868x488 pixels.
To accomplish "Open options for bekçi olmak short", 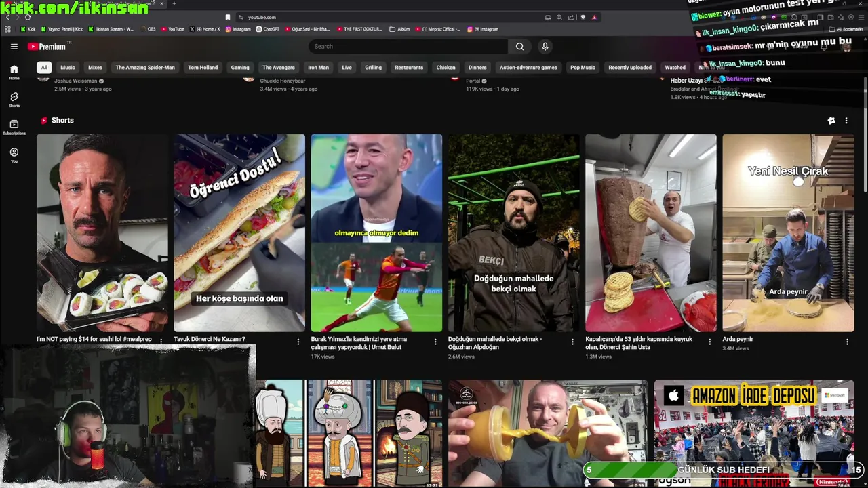I will [x=572, y=342].
